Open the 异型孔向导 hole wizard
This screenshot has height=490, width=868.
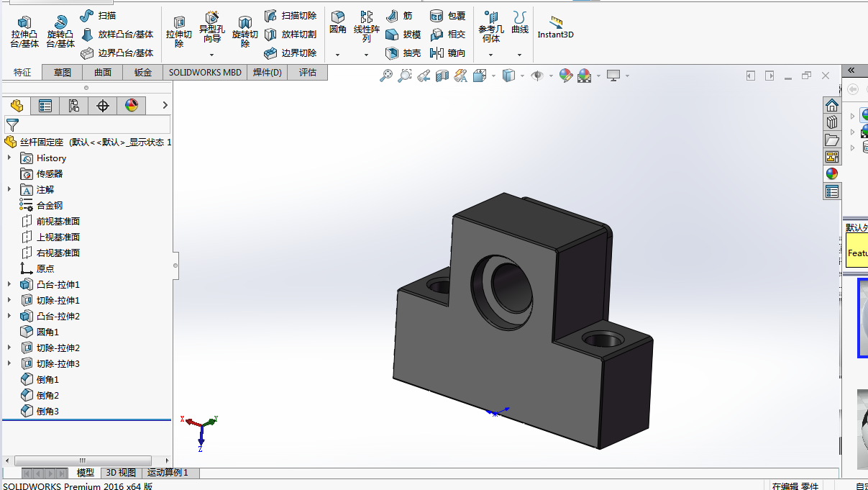[x=211, y=28]
